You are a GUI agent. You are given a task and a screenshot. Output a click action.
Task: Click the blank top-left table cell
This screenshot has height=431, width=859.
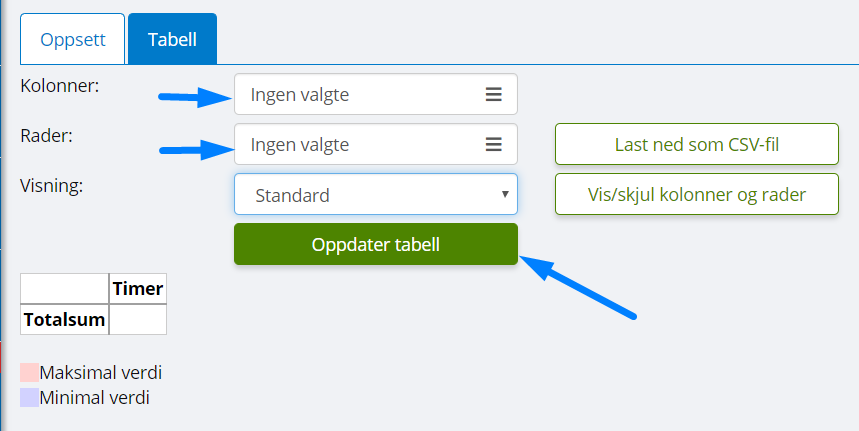point(65,289)
